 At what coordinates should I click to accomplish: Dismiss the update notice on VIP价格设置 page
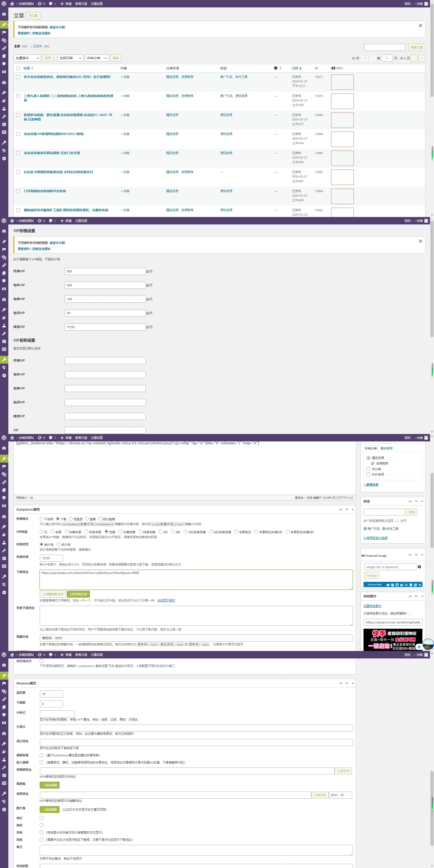[x=420, y=241]
